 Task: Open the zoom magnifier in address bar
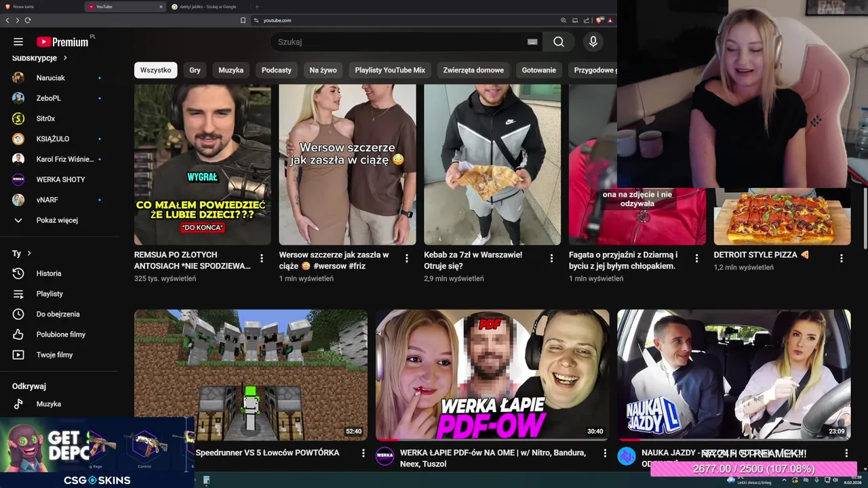(563, 20)
